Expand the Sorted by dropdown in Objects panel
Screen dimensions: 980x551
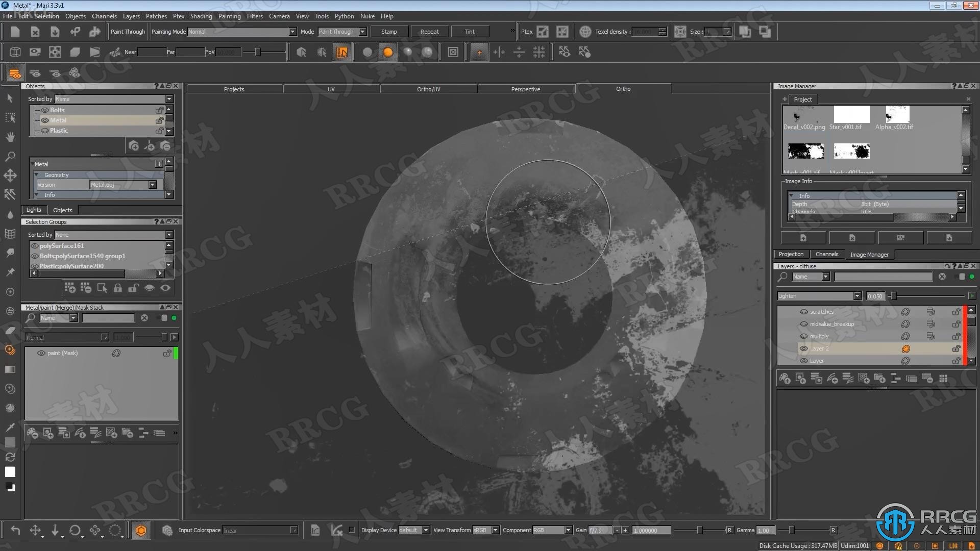pyautogui.click(x=169, y=98)
